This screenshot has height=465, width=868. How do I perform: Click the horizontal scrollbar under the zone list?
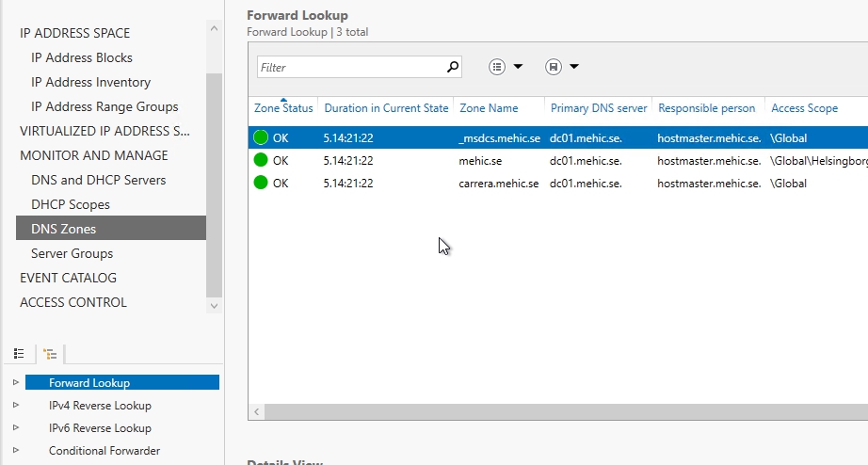555,412
